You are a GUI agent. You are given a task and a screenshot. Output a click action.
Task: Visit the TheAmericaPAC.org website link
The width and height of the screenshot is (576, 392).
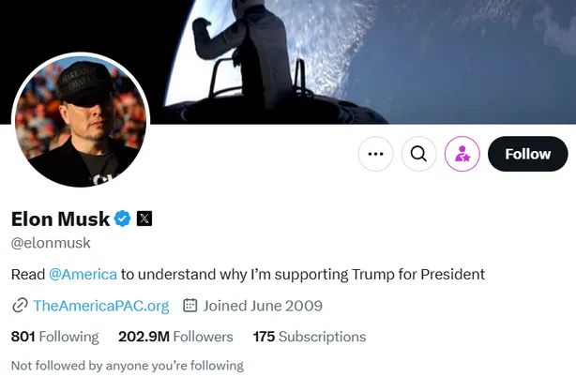100,306
